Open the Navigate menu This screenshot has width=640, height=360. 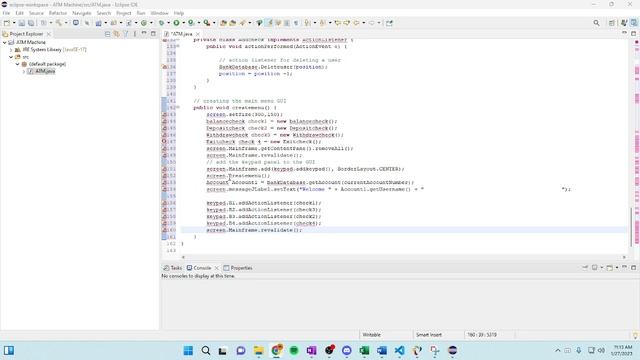coord(82,13)
